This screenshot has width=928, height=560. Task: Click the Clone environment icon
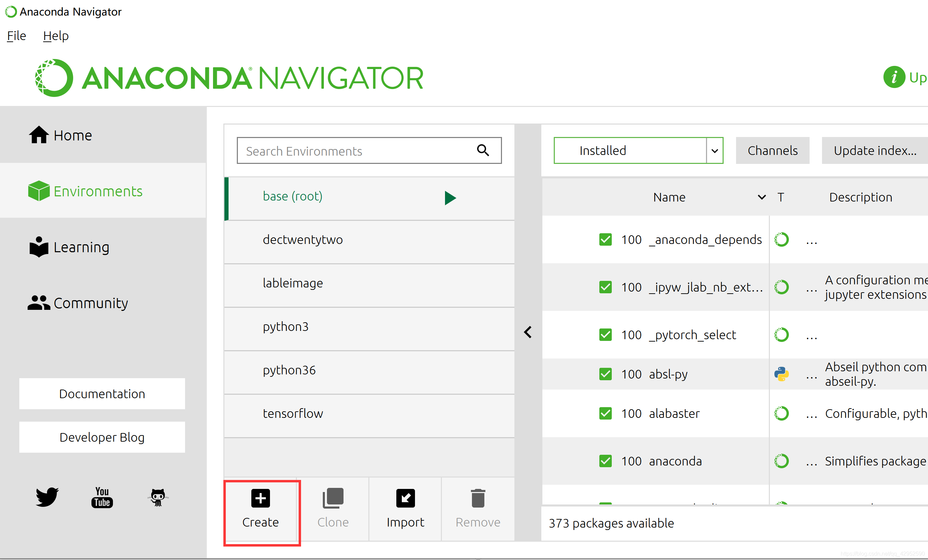tap(333, 498)
